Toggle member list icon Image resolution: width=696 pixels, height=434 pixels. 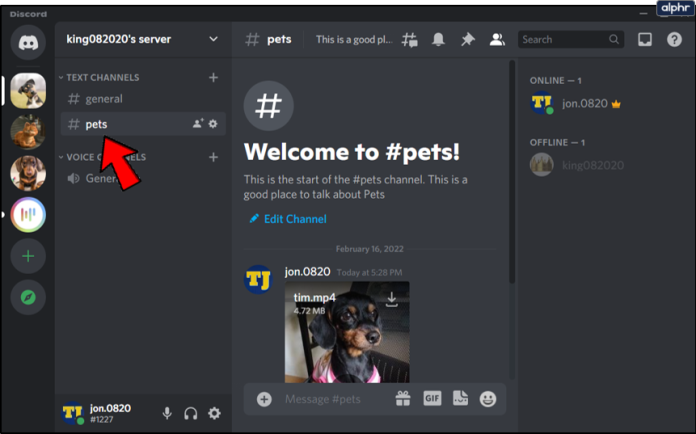pyautogui.click(x=497, y=39)
